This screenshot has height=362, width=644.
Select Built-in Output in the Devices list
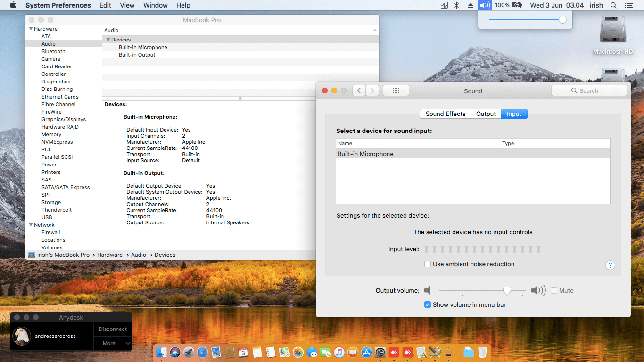coord(240,55)
